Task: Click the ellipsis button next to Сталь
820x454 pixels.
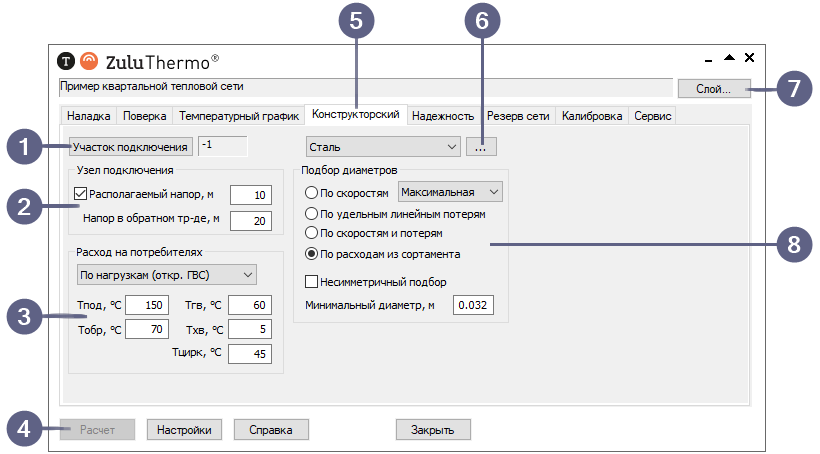Action: [x=480, y=147]
